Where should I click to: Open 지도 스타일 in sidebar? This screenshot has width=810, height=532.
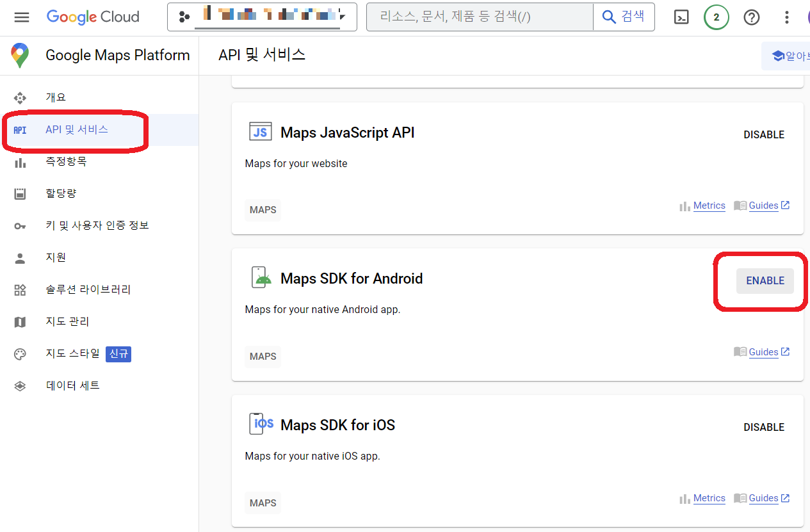(99, 353)
